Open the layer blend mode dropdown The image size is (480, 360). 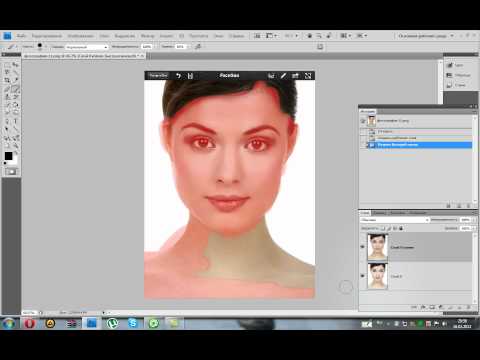tap(394, 220)
